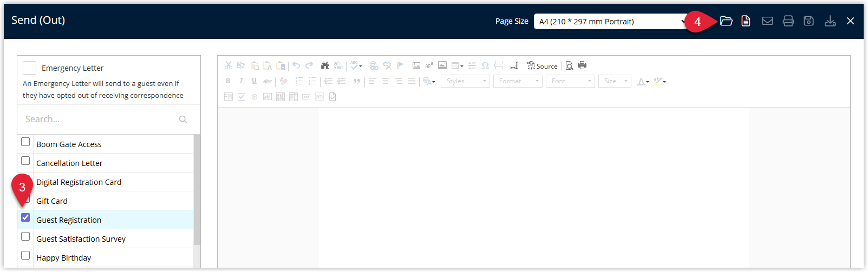
Task: Toggle Bold formatting
Action: [x=228, y=81]
